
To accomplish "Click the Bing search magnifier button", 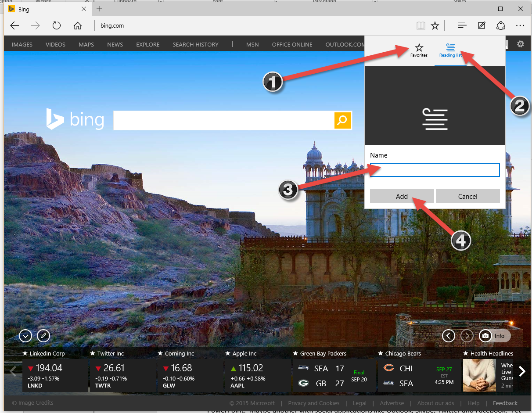I will coord(342,120).
